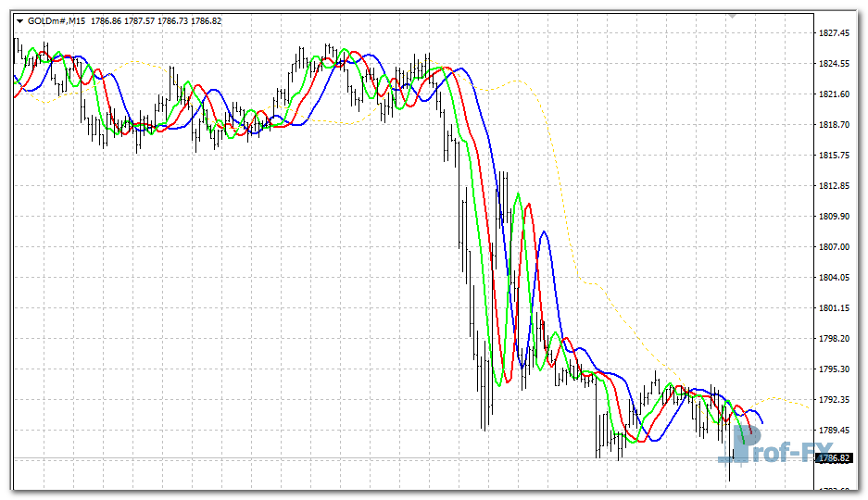Click the 1812.85 price axis label
The height and width of the screenshot is (500, 868).
coord(834,186)
